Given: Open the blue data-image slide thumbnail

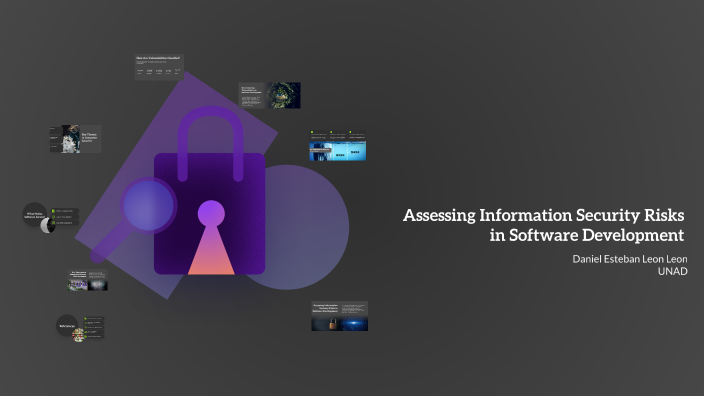Looking at the screenshot, I should pyautogui.click(x=338, y=146).
